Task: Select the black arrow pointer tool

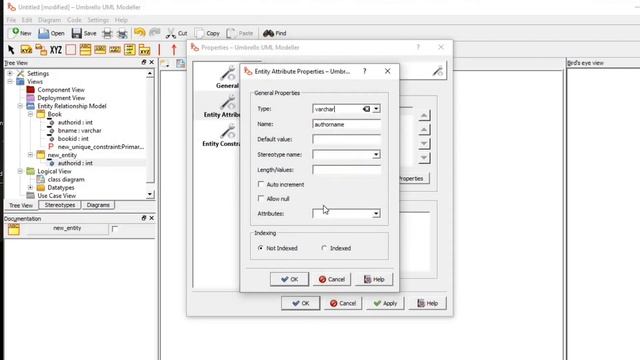Action: (11, 50)
